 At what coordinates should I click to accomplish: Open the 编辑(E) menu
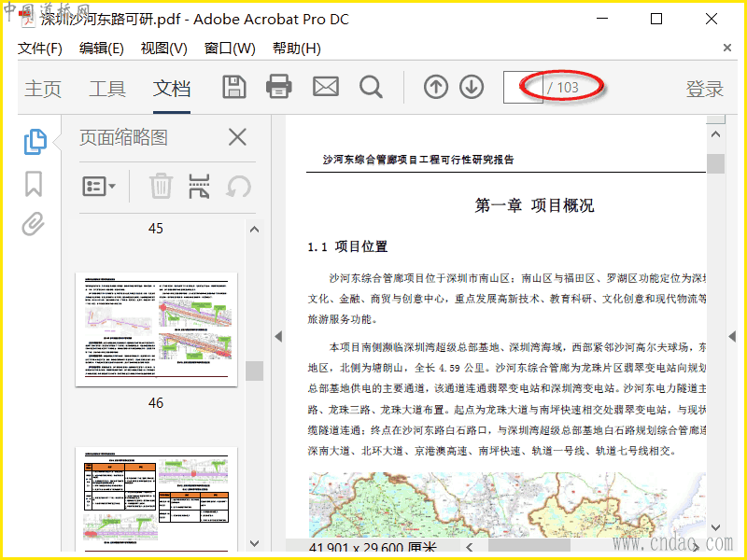click(x=102, y=49)
